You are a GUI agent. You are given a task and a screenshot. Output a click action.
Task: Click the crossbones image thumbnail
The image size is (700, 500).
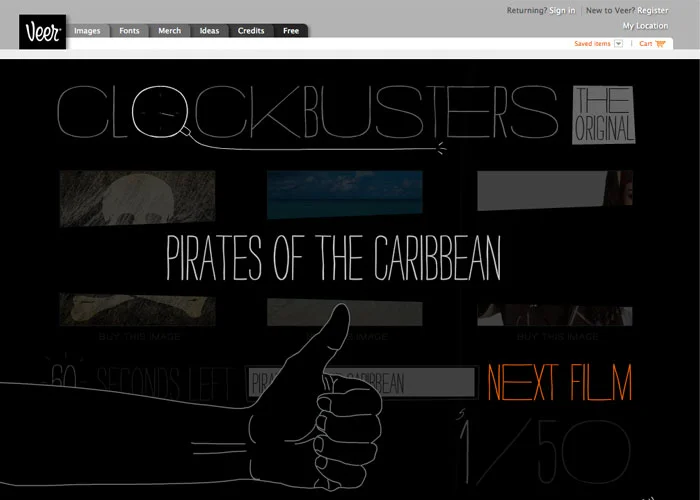click(x=138, y=309)
